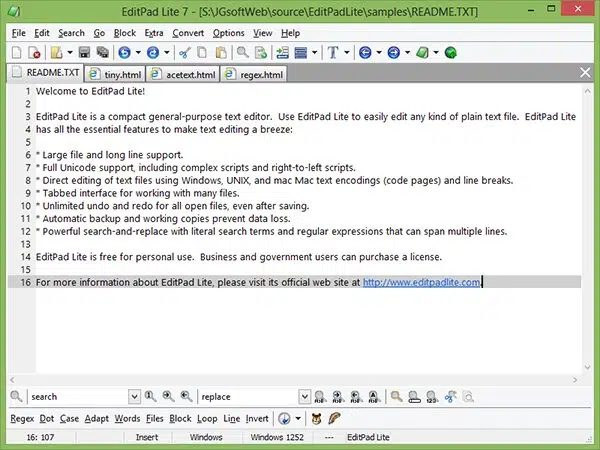Toggle the Loop search option
Image resolution: width=600 pixels, height=450 pixels.
tap(207, 419)
